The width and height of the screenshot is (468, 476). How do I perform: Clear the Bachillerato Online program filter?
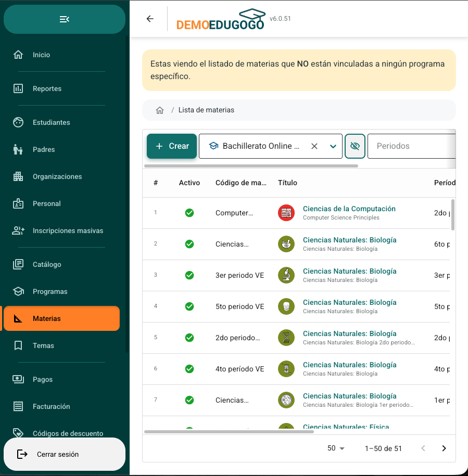point(314,146)
